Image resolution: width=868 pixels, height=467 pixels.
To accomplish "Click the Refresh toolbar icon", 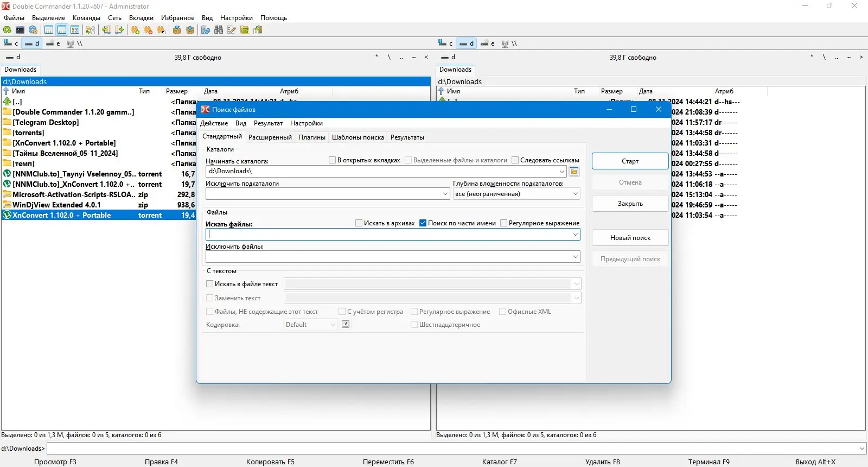I will coord(7,30).
